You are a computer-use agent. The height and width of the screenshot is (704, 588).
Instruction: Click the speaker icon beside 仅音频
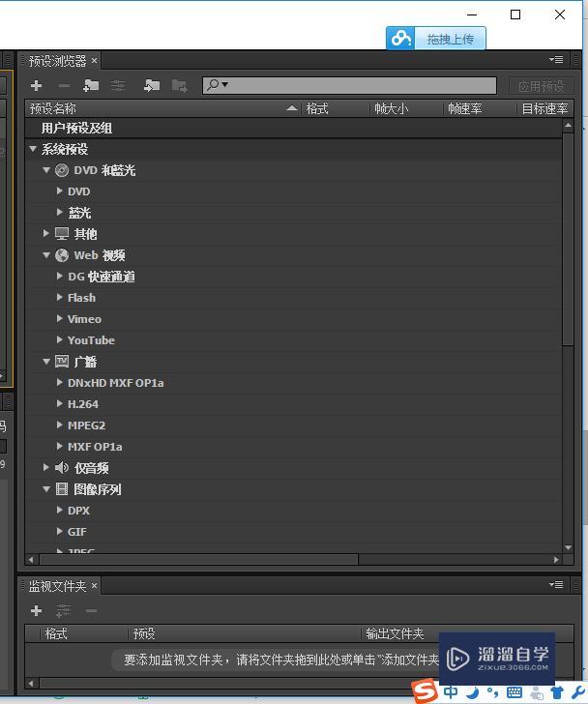coord(62,468)
